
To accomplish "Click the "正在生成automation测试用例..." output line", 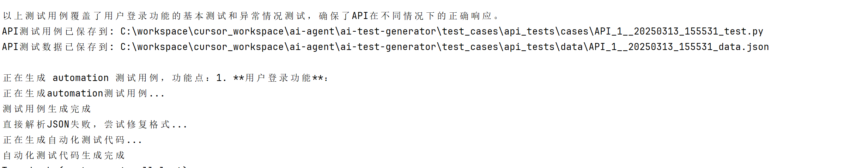I will click(84, 94).
